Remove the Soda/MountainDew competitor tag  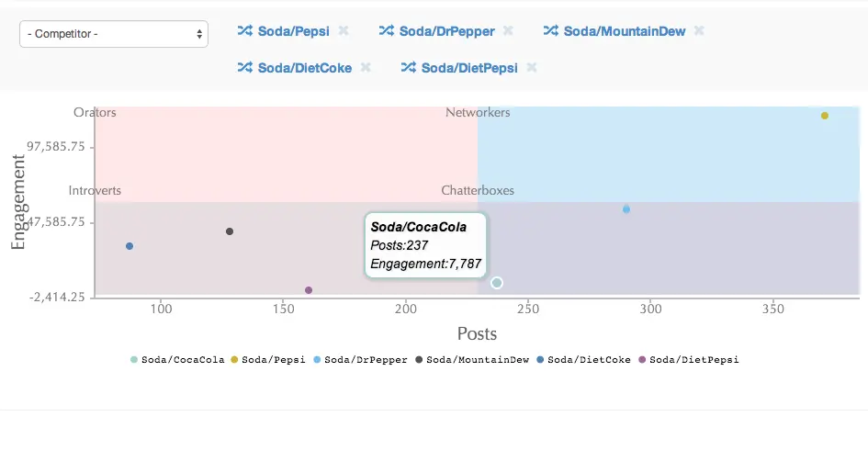tap(699, 30)
